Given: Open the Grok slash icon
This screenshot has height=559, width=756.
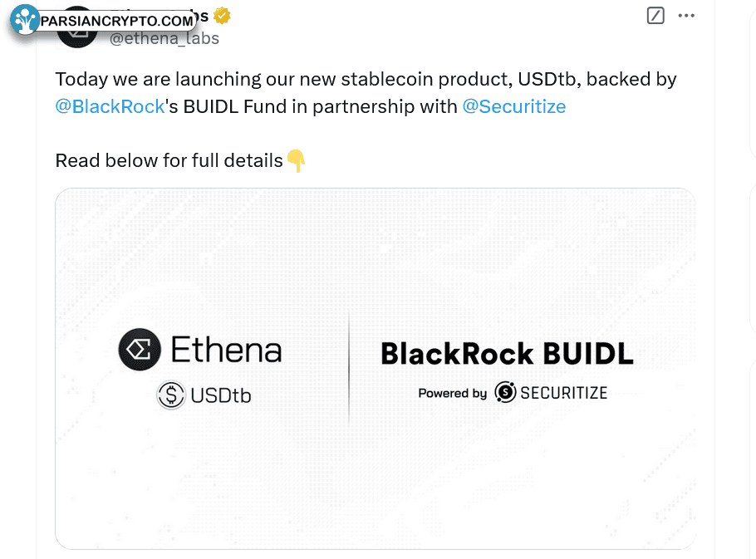Looking at the screenshot, I should [655, 16].
